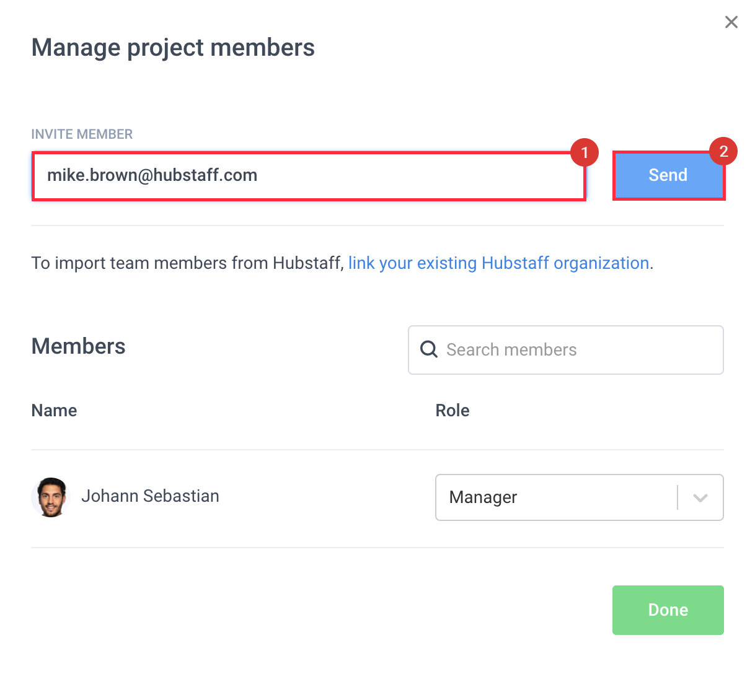755x700 pixels.
Task: Click the INVITE MEMBER label
Action: (82, 134)
